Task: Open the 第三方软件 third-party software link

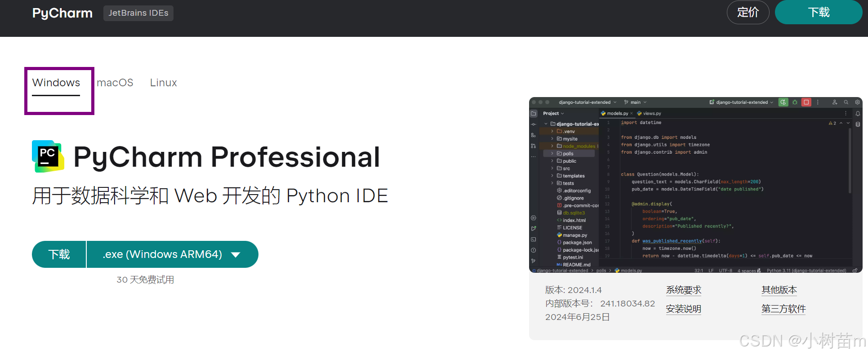Action: point(783,309)
